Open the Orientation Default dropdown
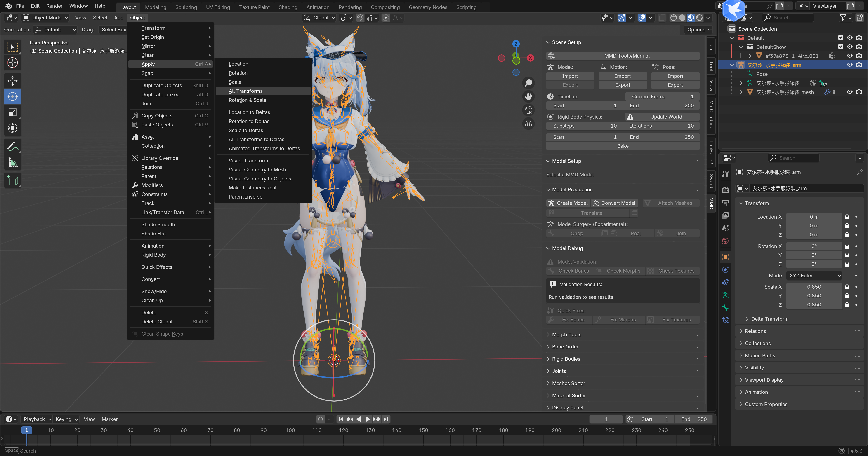This screenshot has width=868, height=456. tap(56, 30)
